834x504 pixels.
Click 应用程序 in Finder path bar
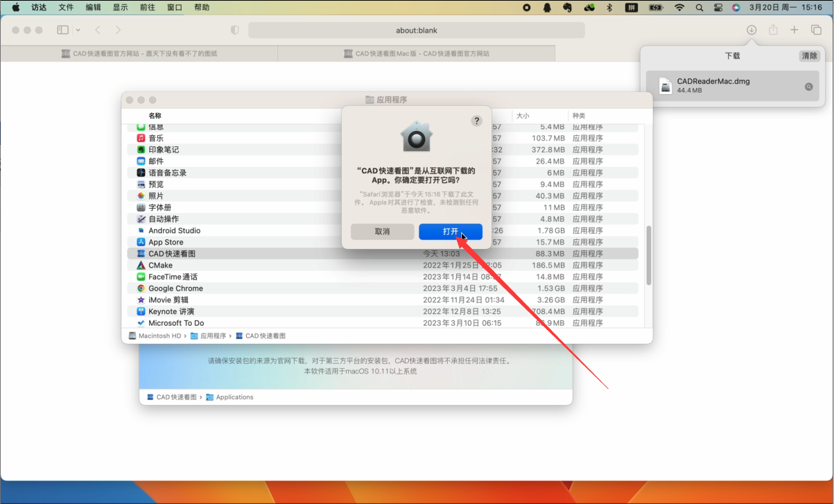tap(208, 336)
